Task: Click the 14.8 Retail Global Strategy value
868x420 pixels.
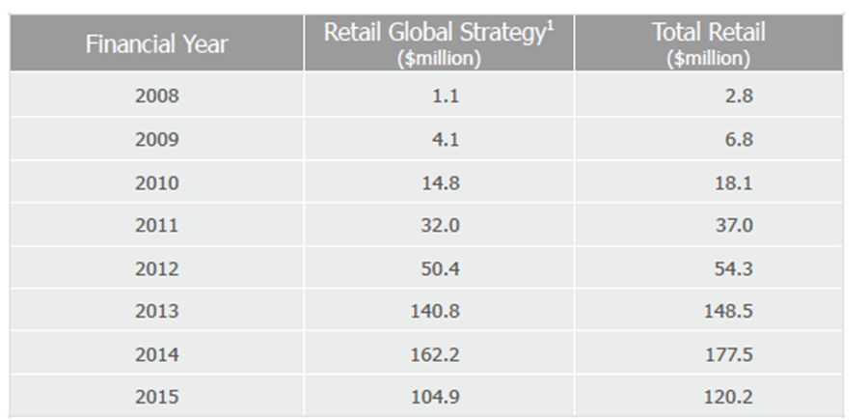Action: pyautogui.click(x=441, y=182)
